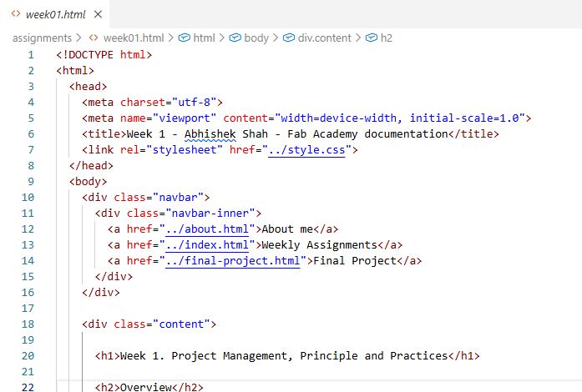Screen dimensions: 582x392
Task: Select the div.content breadcrumb segment
Action: [x=325, y=38]
